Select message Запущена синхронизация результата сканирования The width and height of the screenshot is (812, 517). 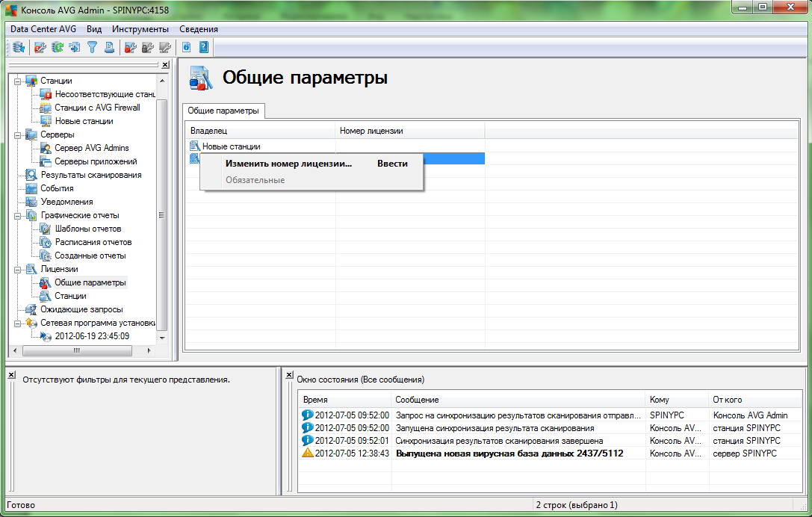(495, 428)
